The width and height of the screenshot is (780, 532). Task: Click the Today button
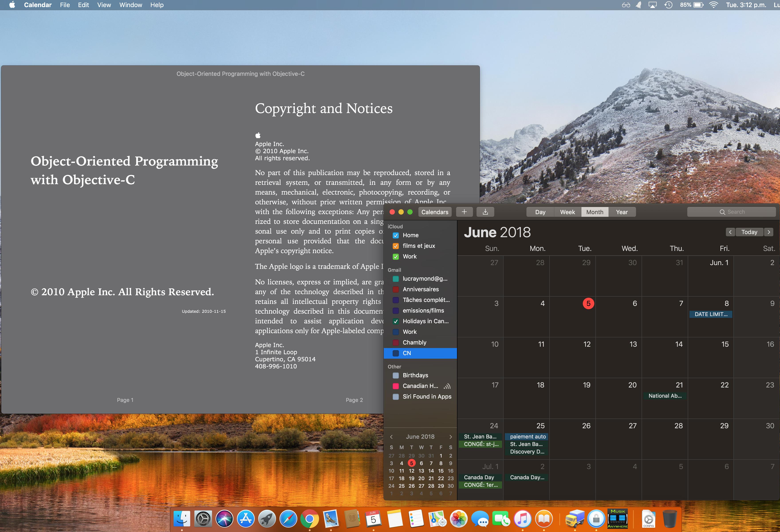pos(749,232)
